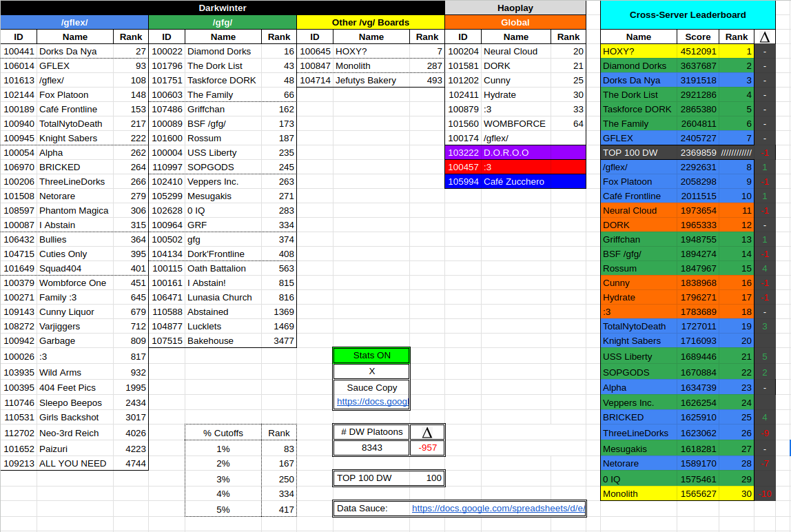Select the Café Frontline cell in /gflex/

[x=75, y=109]
